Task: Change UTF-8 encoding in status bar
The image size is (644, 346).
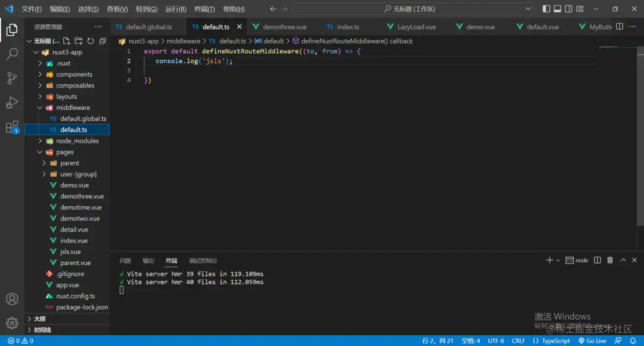Action: click(496, 341)
